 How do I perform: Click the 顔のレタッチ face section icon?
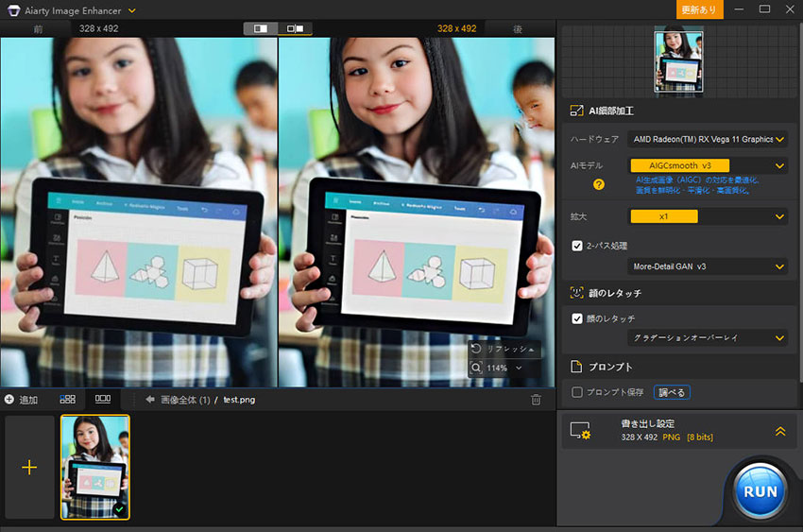pos(576,293)
